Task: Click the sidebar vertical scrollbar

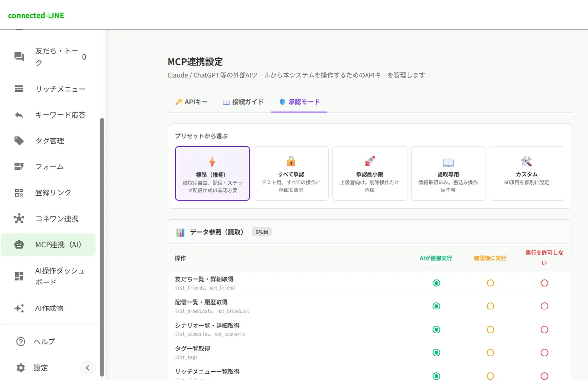Action: click(102, 247)
